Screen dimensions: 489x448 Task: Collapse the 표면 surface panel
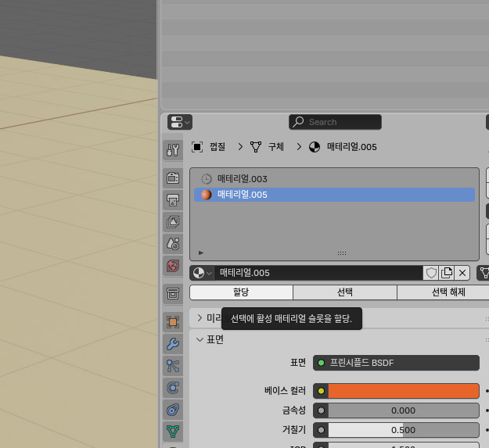tap(200, 339)
